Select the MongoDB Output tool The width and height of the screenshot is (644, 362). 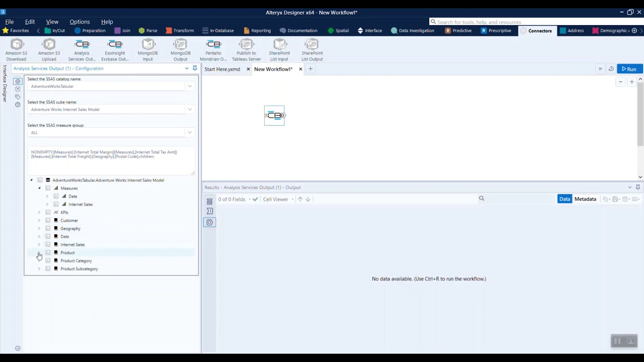(181, 50)
